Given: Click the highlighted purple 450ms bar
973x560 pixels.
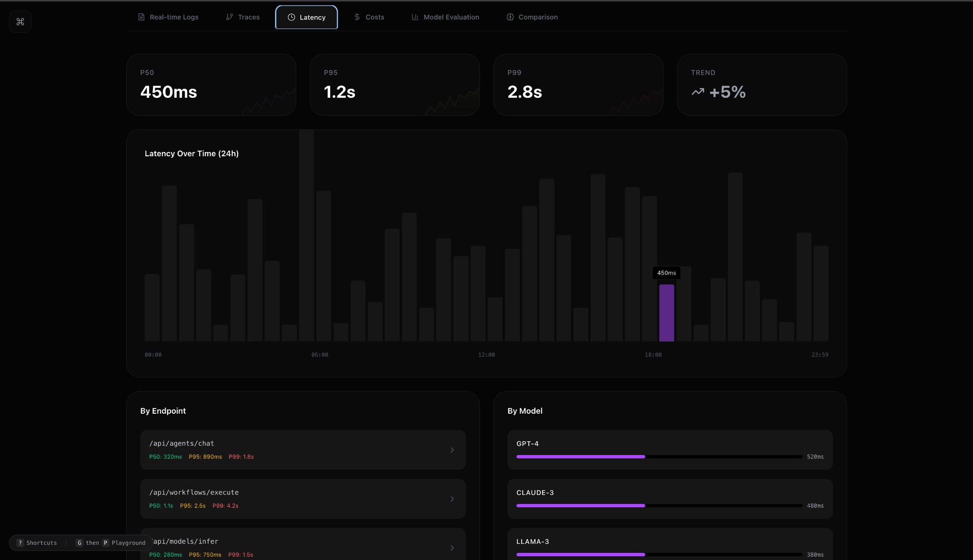Looking at the screenshot, I should point(666,313).
